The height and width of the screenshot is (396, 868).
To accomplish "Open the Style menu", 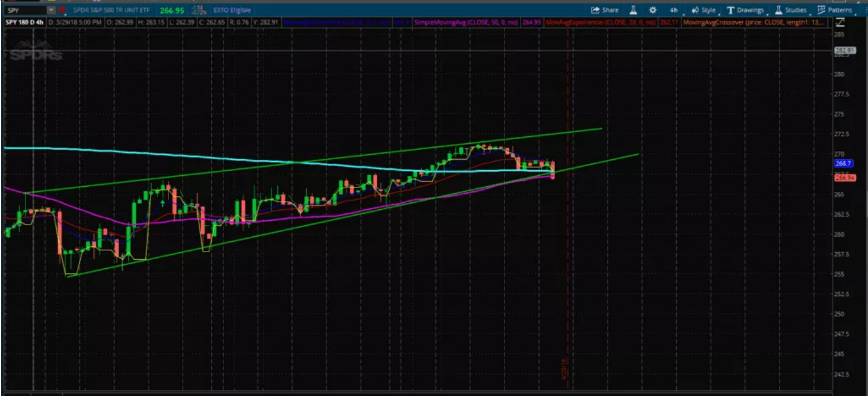I will [704, 10].
